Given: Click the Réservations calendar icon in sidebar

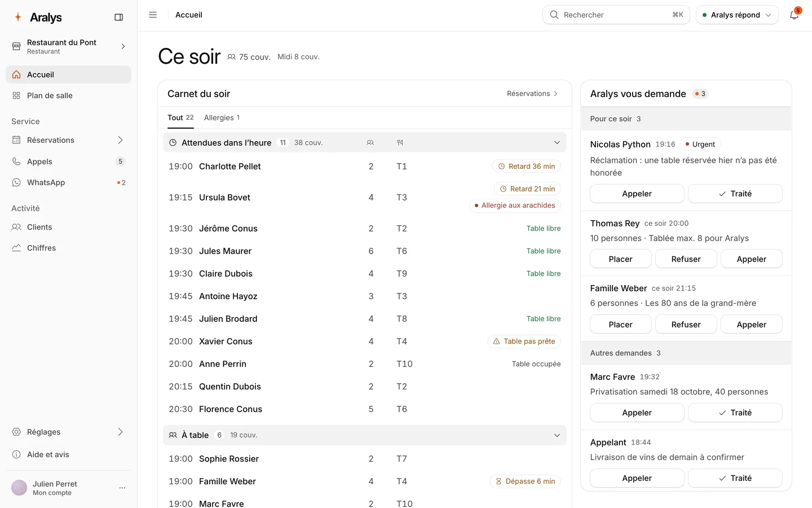Looking at the screenshot, I should coord(16,140).
